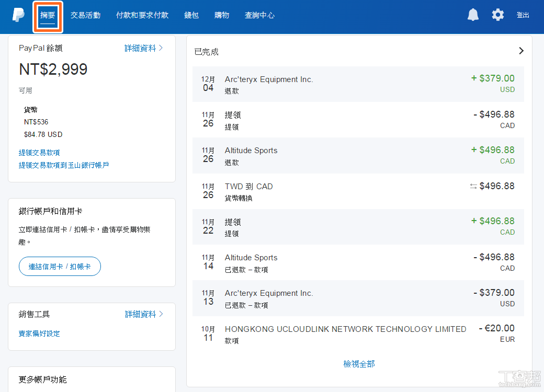Image resolution: width=544 pixels, height=392 pixels.
Task: Open the 交易活動 menu item
Action: click(x=85, y=15)
